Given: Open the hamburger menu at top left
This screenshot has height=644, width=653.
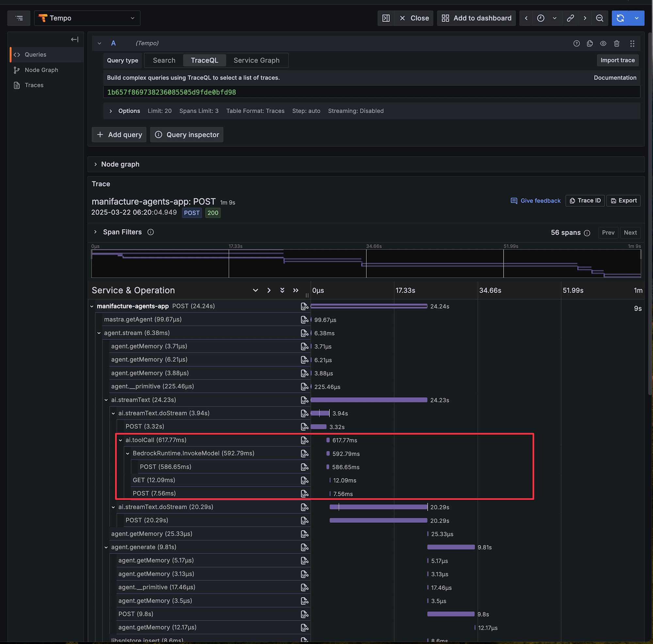Looking at the screenshot, I should click(x=19, y=18).
